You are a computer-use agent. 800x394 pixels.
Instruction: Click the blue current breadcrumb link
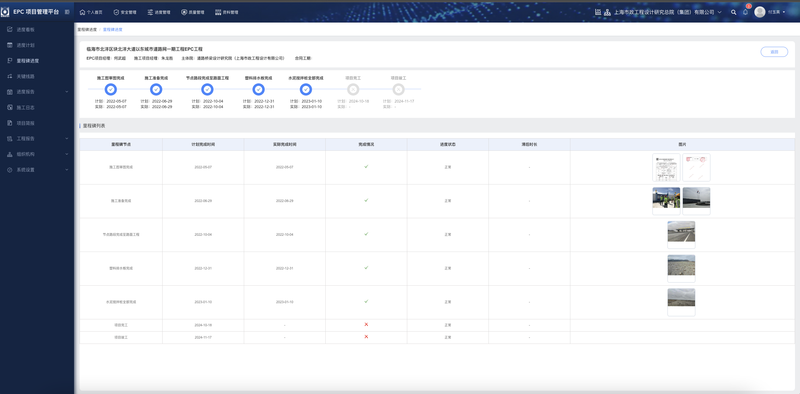tap(113, 30)
